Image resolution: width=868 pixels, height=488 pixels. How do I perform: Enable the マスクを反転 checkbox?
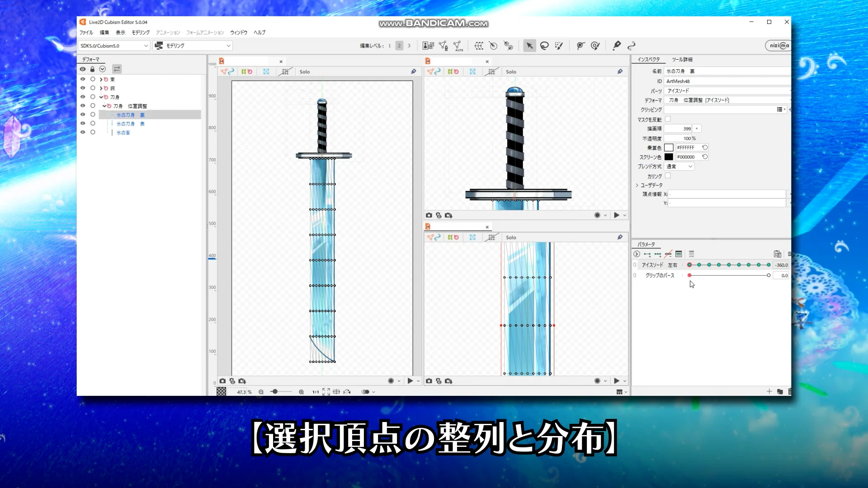[x=668, y=119]
